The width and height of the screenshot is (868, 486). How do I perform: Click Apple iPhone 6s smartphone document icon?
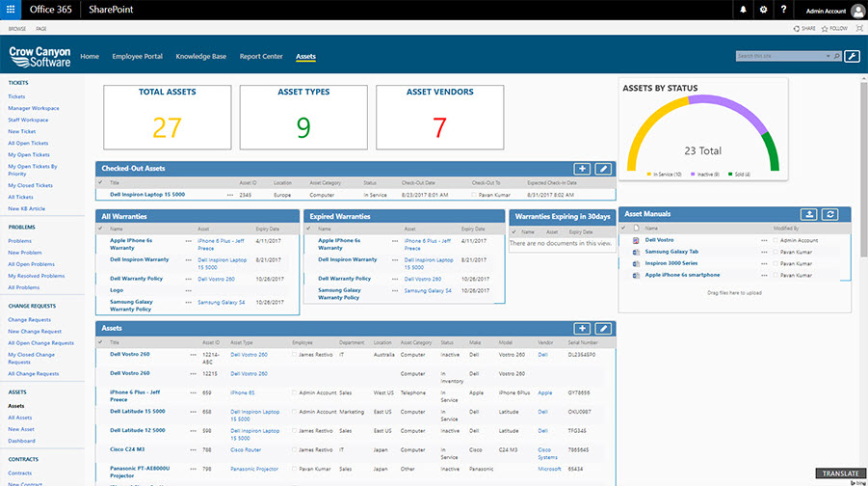[636, 276]
